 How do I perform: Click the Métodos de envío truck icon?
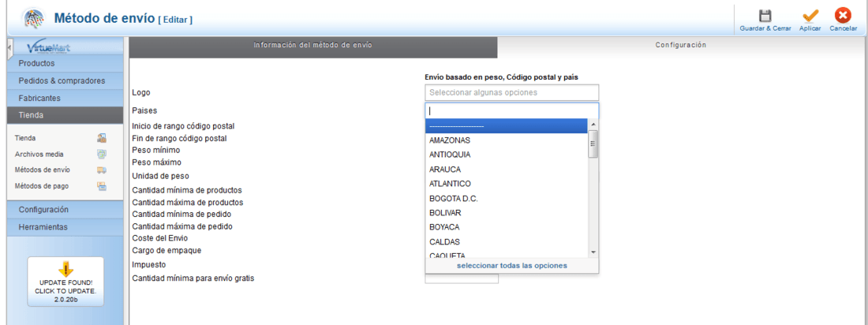(101, 170)
